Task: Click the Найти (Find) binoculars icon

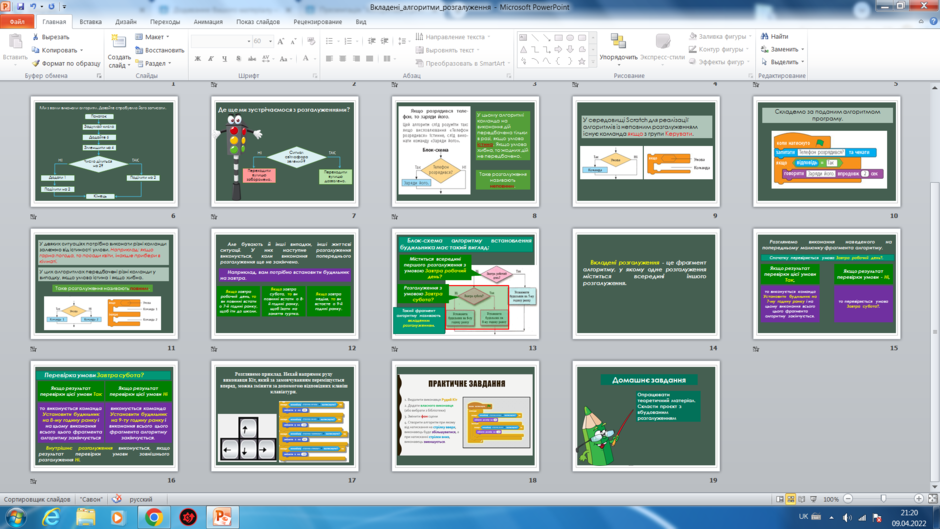Action: [764, 37]
